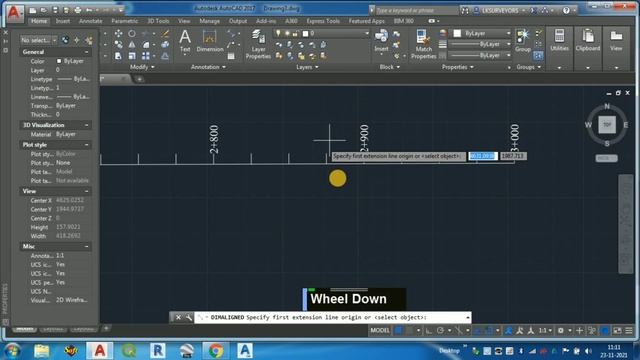Insert a Table from Annotation panel
Screen dimensions: 640x360
231,56
